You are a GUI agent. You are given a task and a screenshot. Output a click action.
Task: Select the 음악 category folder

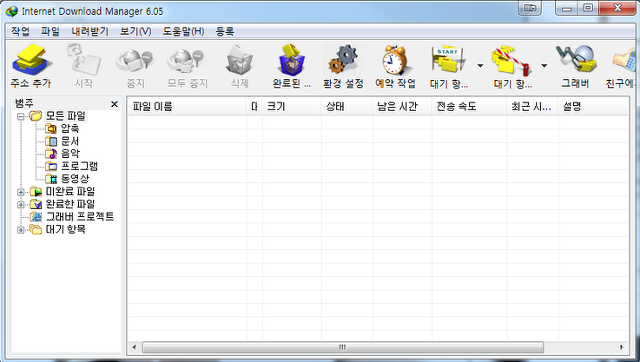tap(70, 153)
